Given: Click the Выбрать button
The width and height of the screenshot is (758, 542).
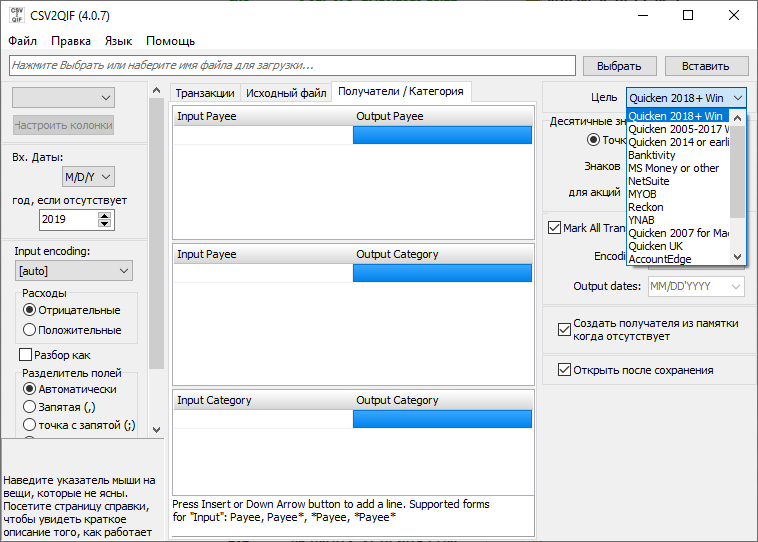Looking at the screenshot, I should tap(619, 66).
